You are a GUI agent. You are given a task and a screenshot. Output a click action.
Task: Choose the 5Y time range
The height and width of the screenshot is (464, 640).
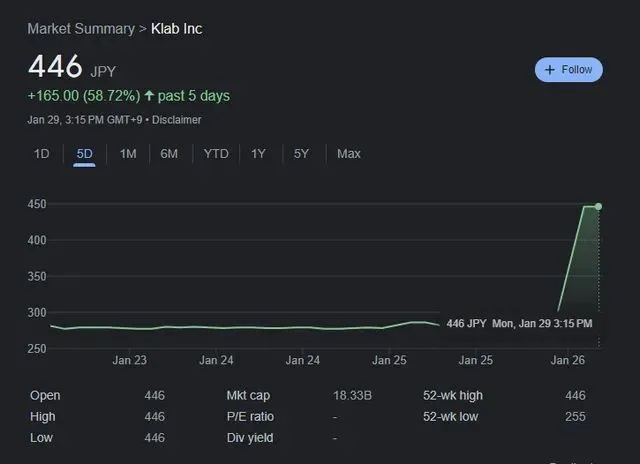click(x=301, y=154)
